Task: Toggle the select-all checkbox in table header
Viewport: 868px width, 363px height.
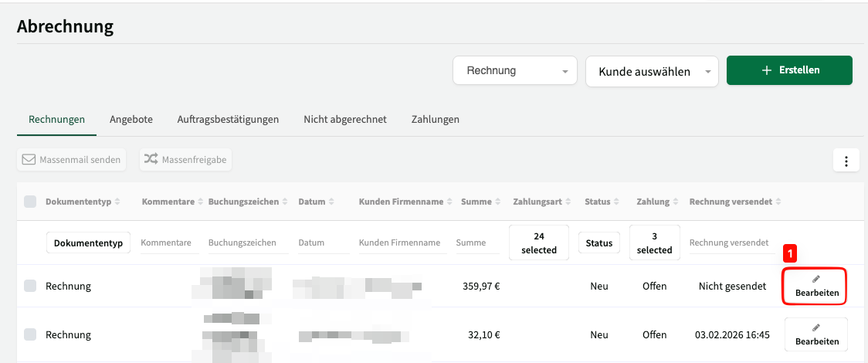Action: tap(30, 202)
